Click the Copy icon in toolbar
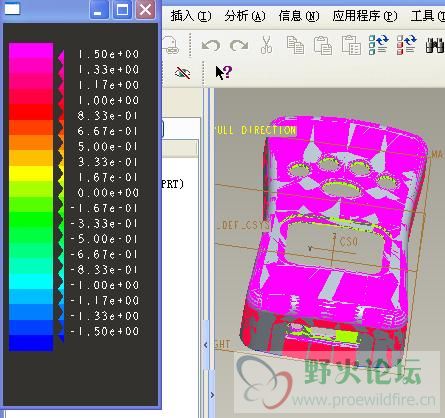The image size is (445, 418). point(295,45)
